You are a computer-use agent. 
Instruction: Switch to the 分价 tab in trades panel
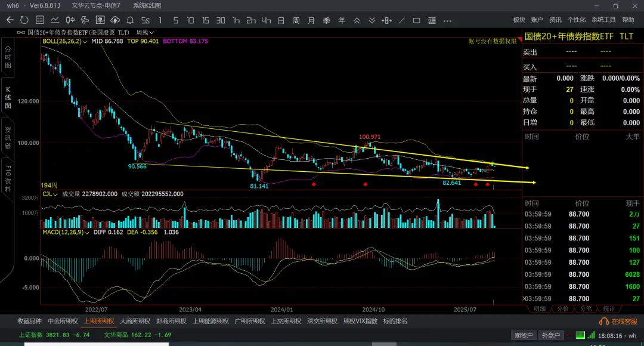pos(563,309)
